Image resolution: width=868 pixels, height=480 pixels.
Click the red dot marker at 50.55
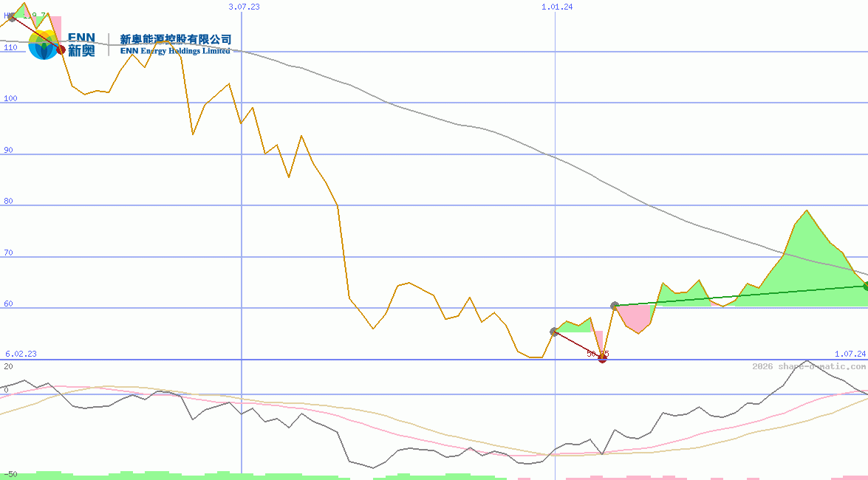[602, 360]
